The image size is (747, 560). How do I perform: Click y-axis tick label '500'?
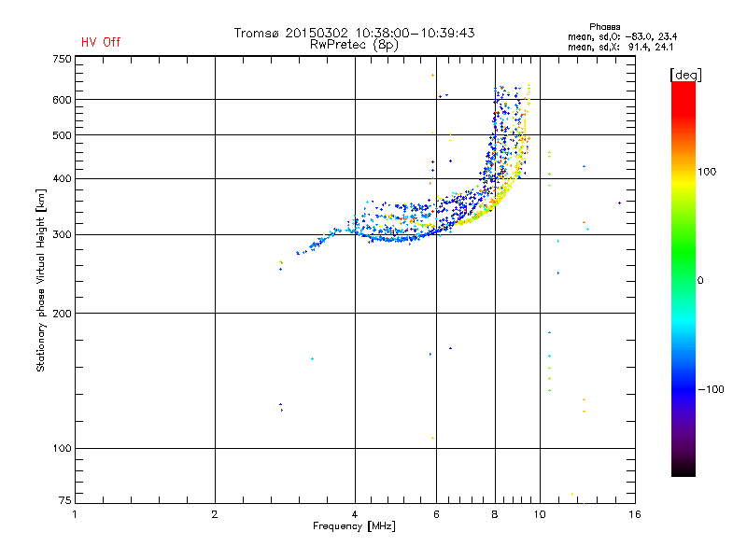[62, 135]
